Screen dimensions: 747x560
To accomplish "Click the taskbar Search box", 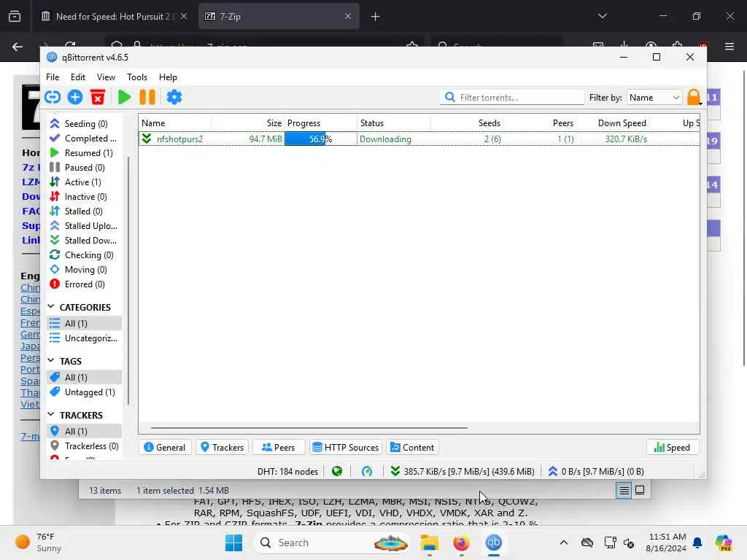I will click(x=333, y=542).
